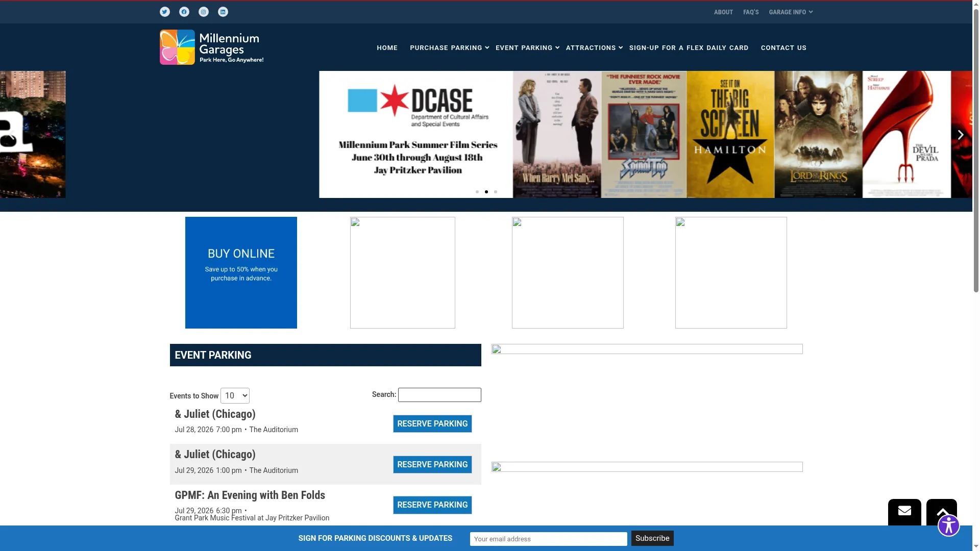Screen dimensions: 980x551
Task: Click the email address input field
Action: pos(549,539)
